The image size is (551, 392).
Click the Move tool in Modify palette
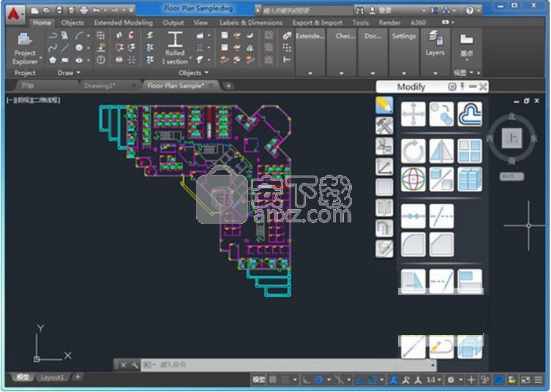413,114
